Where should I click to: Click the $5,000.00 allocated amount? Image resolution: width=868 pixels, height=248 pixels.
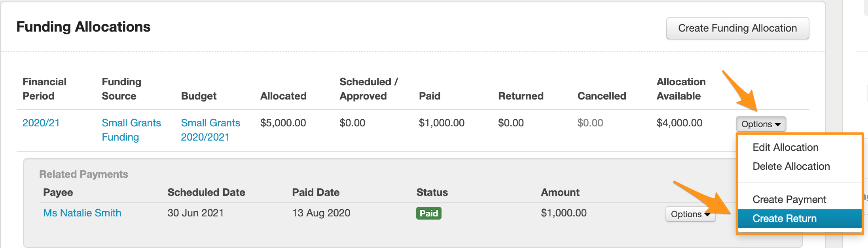(x=283, y=123)
